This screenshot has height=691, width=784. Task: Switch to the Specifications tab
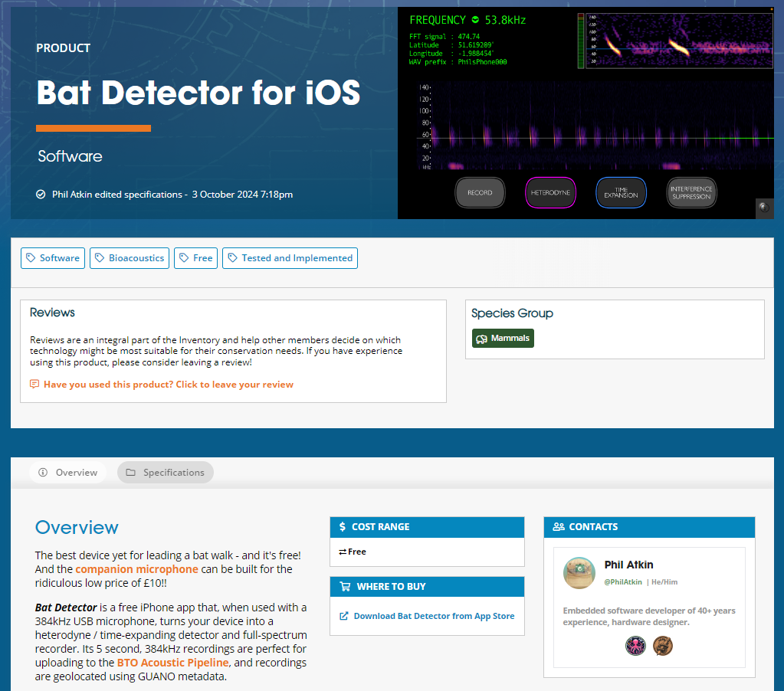pos(166,472)
